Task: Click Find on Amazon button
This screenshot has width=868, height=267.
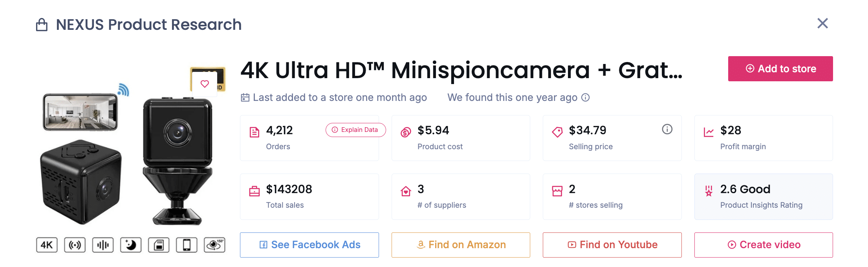Action: pos(461,245)
